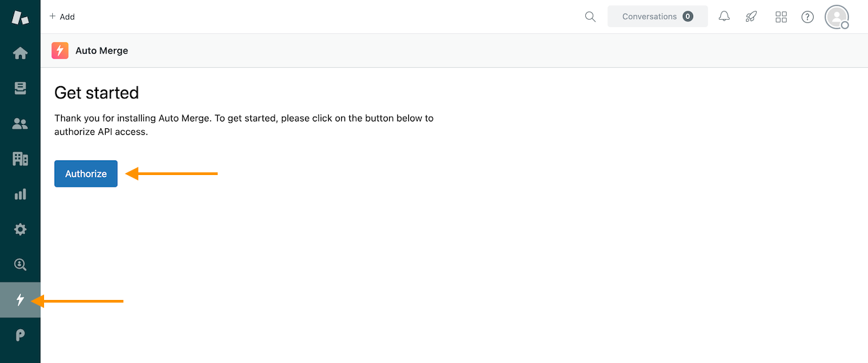Image resolution: width=868 pixels, height=363 pixels.
Task: Open the search magnifier in header
Action: [591, 17]
